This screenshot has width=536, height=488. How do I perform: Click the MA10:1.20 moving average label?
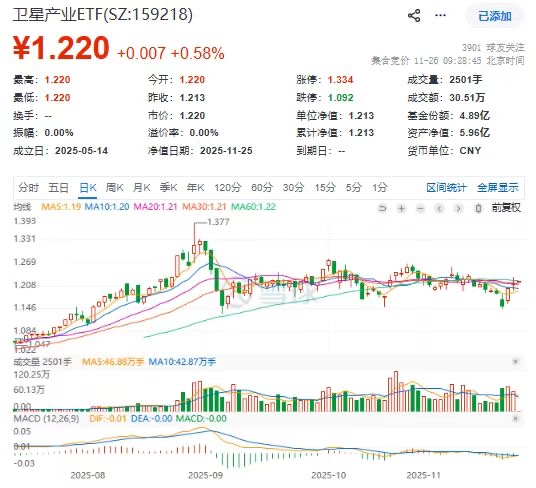(107, 207)
